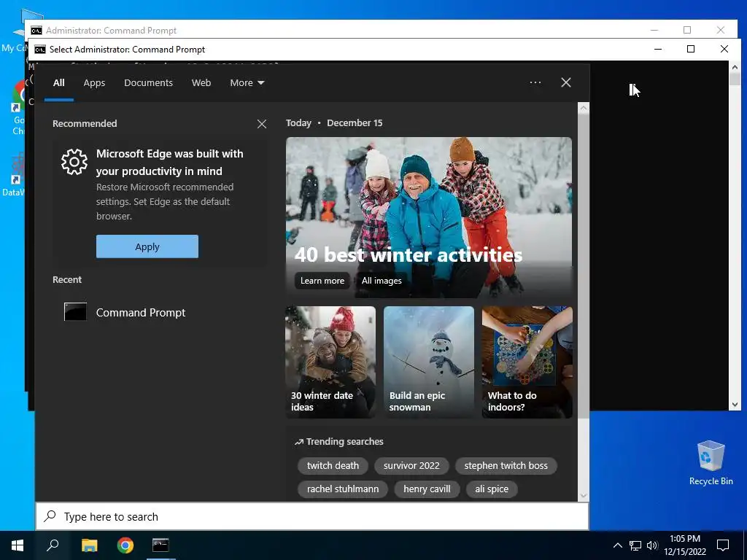Click the twitch death trending search
This screenshot has width=747, height=560.
coord(333,466)
